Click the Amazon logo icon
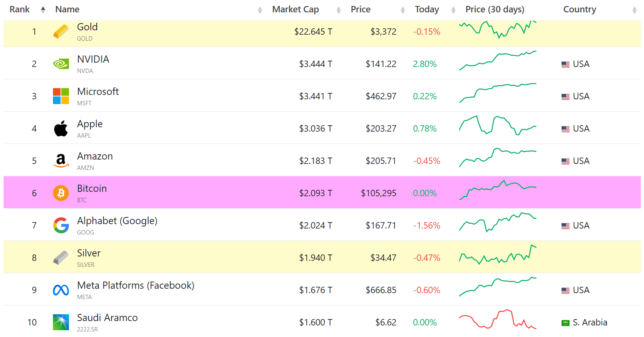 click(61, 161)
